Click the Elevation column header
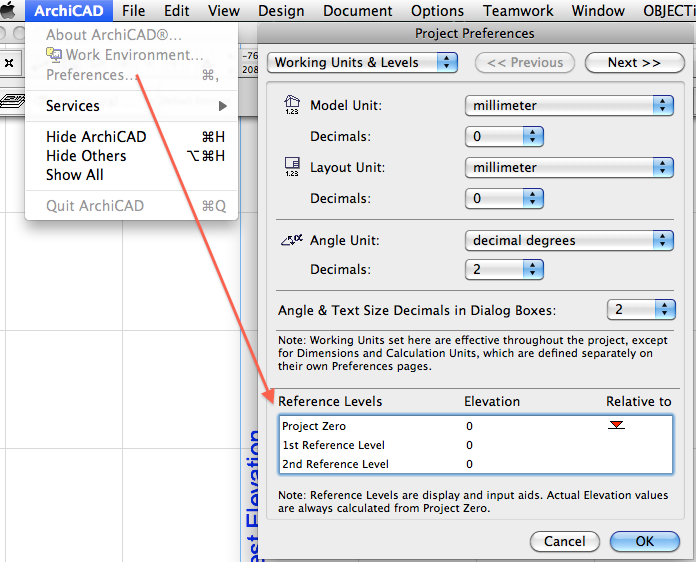Image resolution: width=696 pixels, height=562 pixels. click(492, 401)
